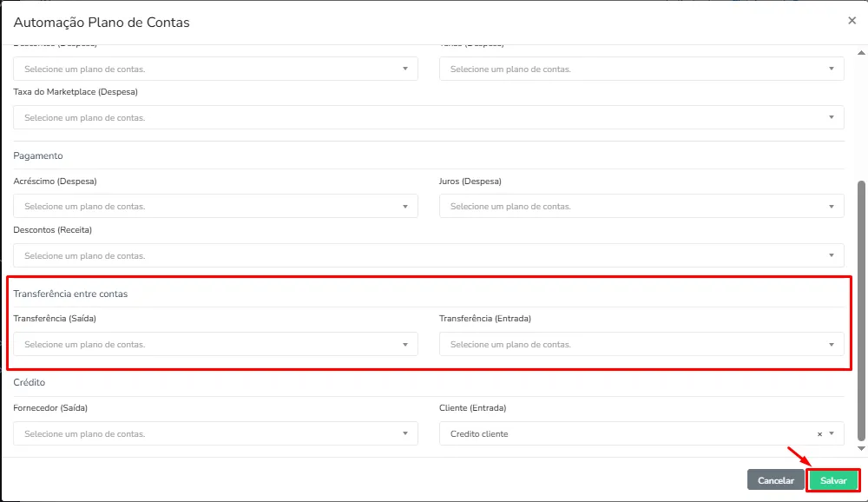Select the Credito cliente field
The height and width of the screenshot is (502, 868).
(x=641, y=434)
